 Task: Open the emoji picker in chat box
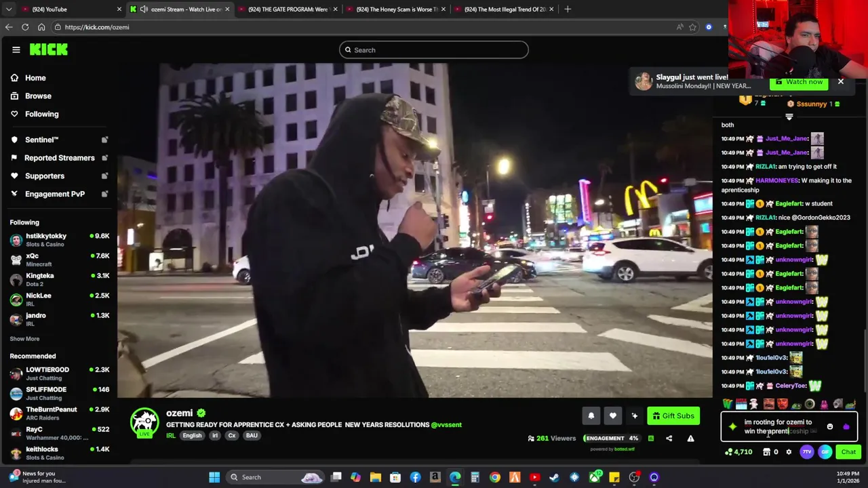click(x=829, y=427)
